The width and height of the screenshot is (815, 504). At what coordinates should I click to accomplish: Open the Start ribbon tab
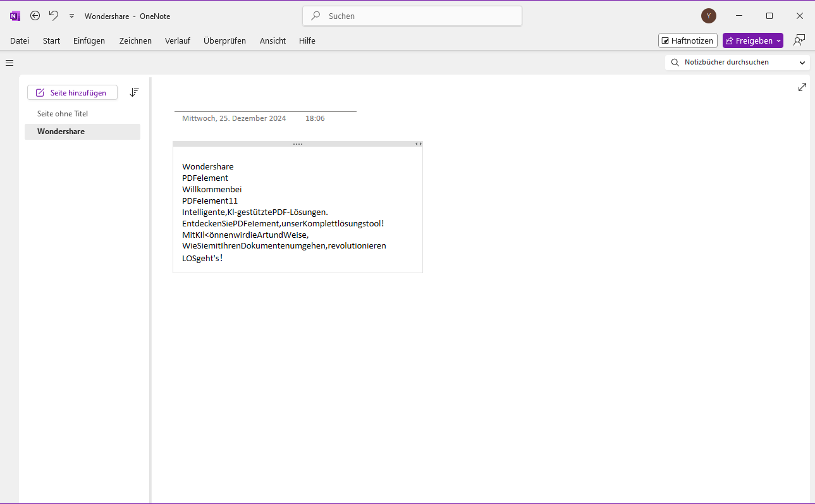pos(52,40)
